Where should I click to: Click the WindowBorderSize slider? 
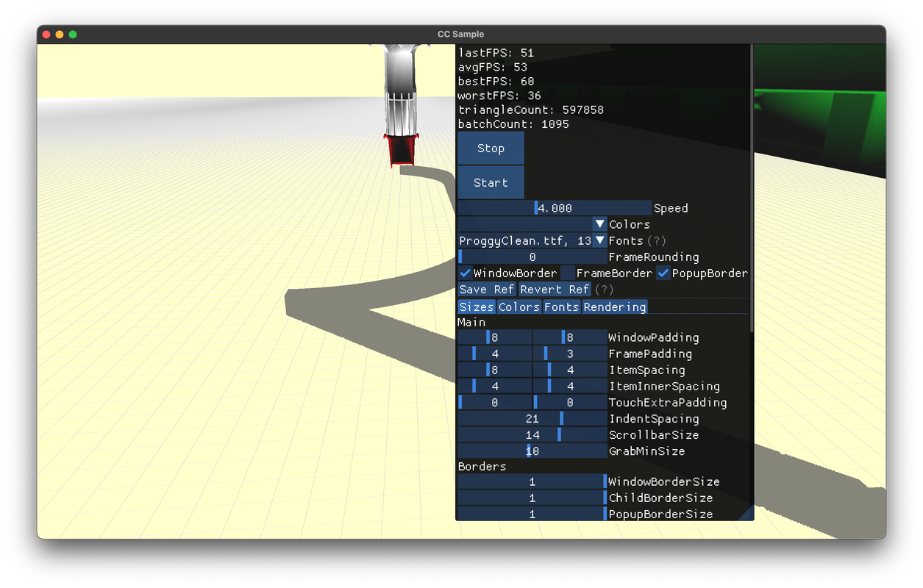coord(532,481)
